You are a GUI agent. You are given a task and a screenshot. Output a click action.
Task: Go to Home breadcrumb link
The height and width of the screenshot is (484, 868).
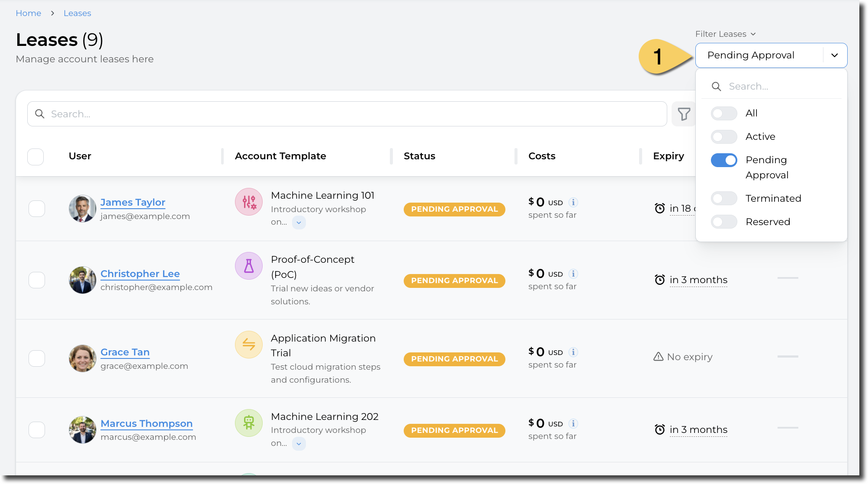coord(29,13)
